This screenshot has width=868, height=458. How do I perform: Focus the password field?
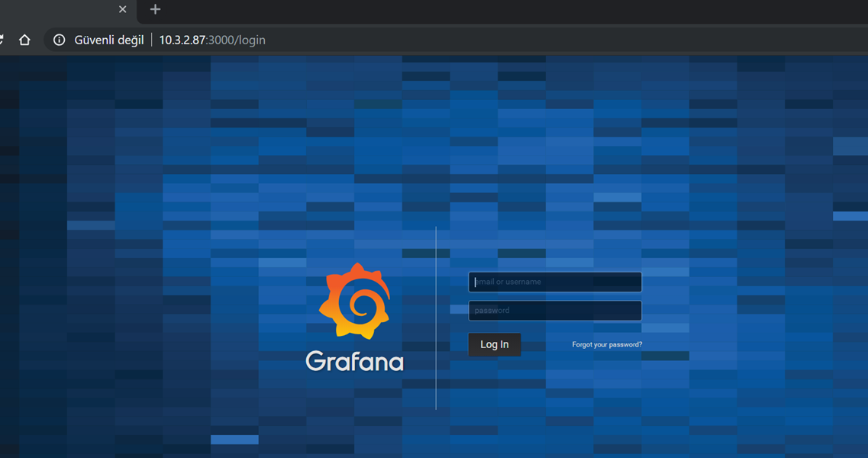pyautogui.click(x=555, y=311)
